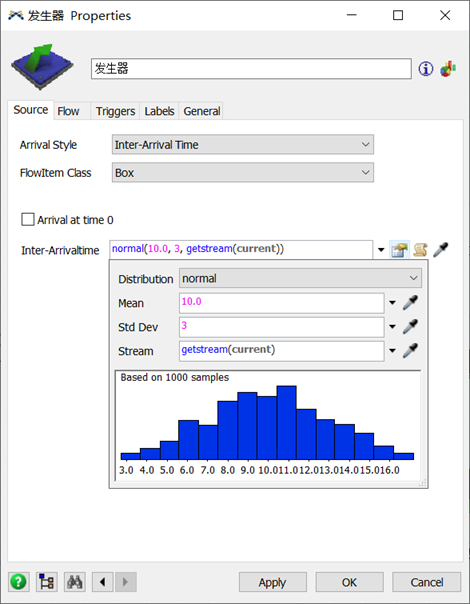Open the Distribution normal dropdown

click(x=300, y=278)
